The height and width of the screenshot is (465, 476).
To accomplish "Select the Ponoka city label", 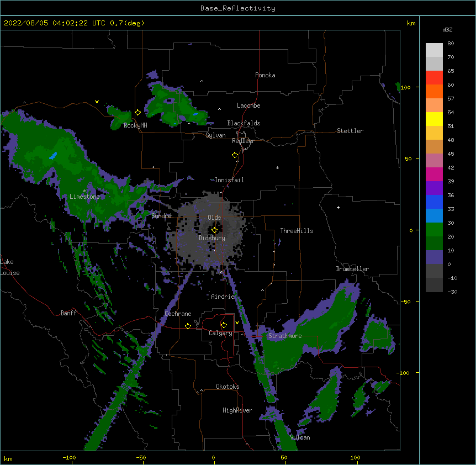I will click(x=265, y=75).
